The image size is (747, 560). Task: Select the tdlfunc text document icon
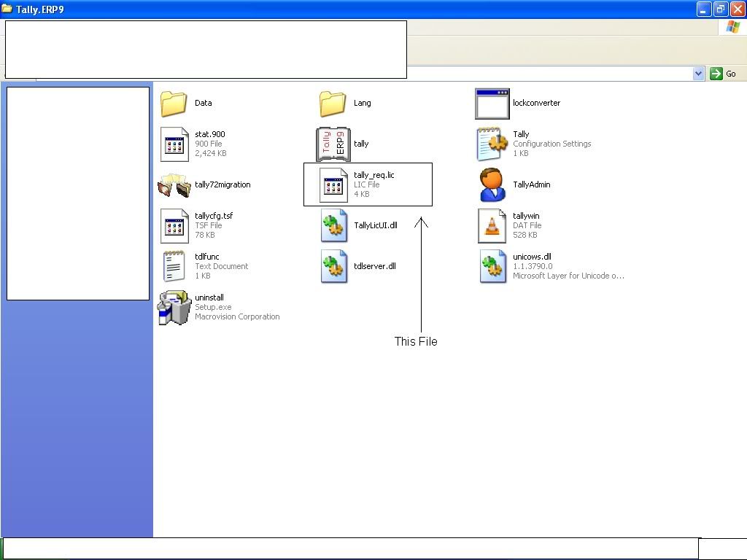click(174, 267)
